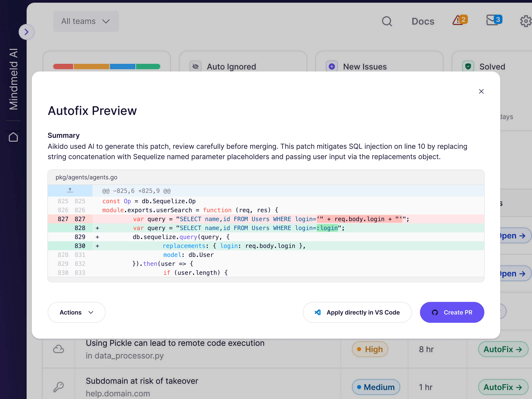Click the severity color distribution bar
The width and height of the screenshot is (532, 399).
(x=107, y=67)
